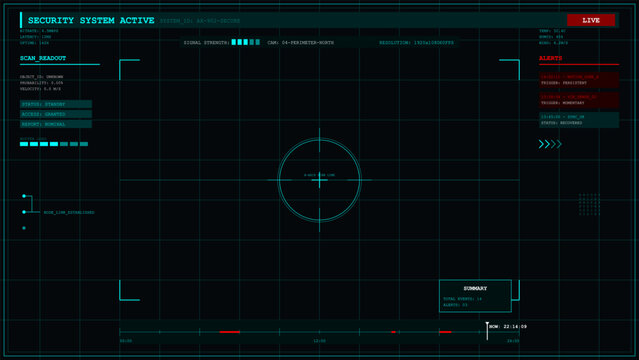
Task: Select the STATUS: STANDBY bar
Action: tap(56, 104)
